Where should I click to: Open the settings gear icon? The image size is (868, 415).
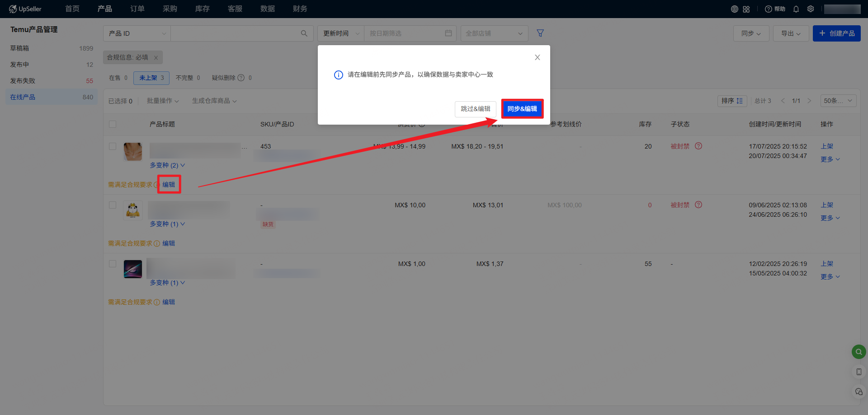coord(811,9)
